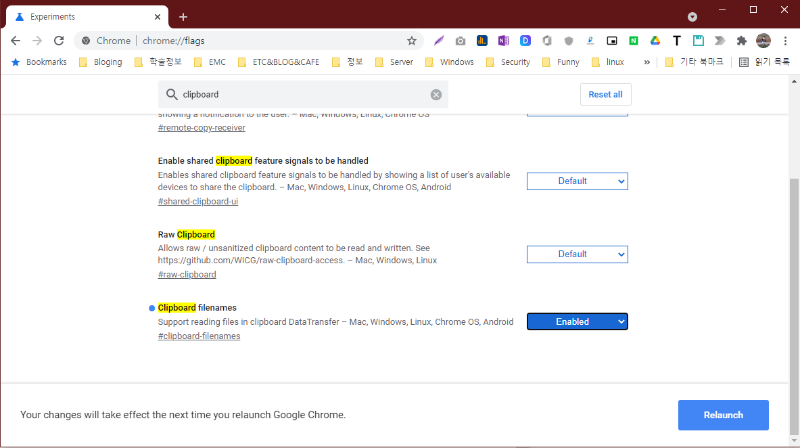Open Raw Clipboard Default dropdown
Viewport: 800px width, 448px height.
pyautogui.click(x=577, y=254)
